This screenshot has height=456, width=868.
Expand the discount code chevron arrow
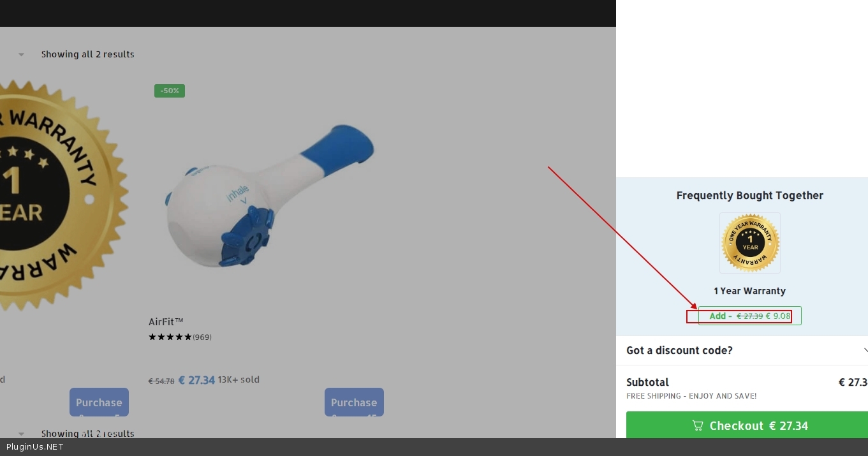[x=864, y=350]
